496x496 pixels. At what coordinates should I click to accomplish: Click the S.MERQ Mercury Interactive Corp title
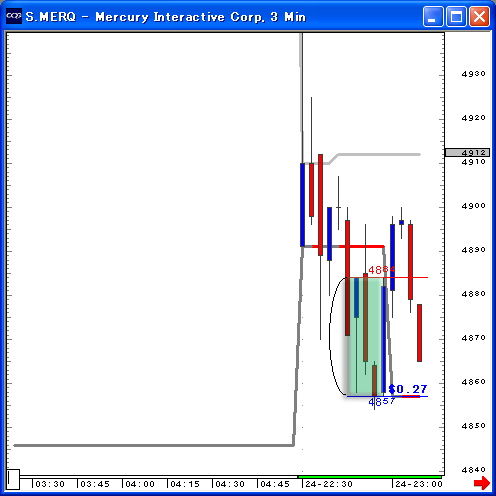[166, 17]
